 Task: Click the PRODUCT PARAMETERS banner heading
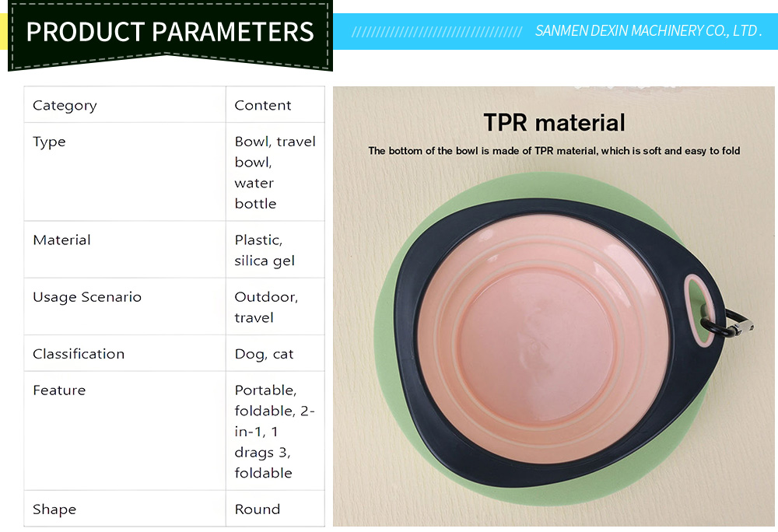(170, 32)
